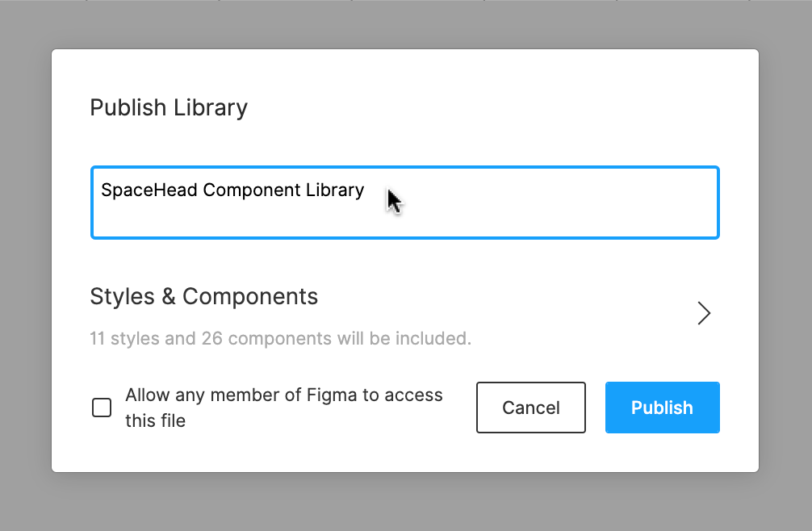Click the 'Allow any member of Figma' label
This screenshot has height=531, width=812.
(283, 395)
